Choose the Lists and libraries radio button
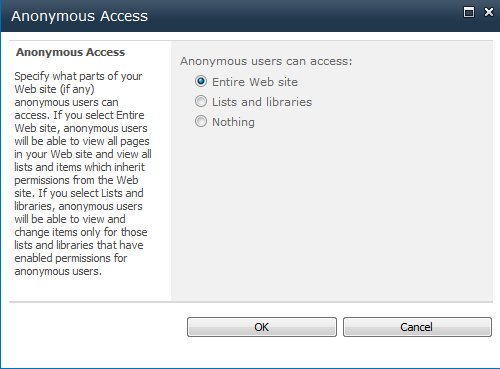 (201, 101)
